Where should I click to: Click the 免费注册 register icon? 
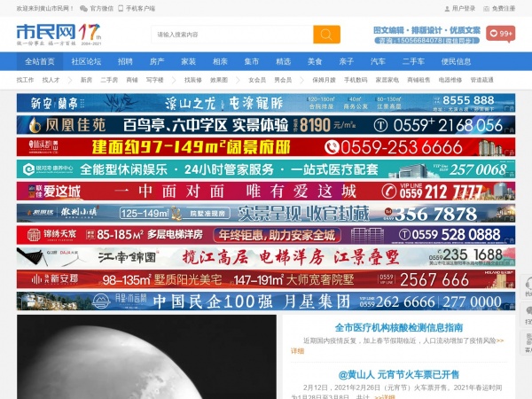point(486,9)
